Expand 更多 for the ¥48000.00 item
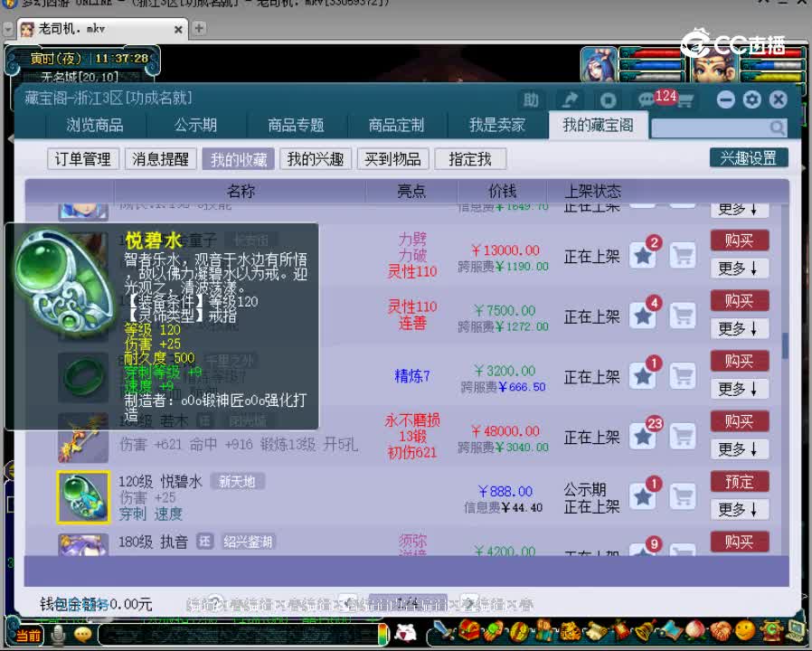 739,449
